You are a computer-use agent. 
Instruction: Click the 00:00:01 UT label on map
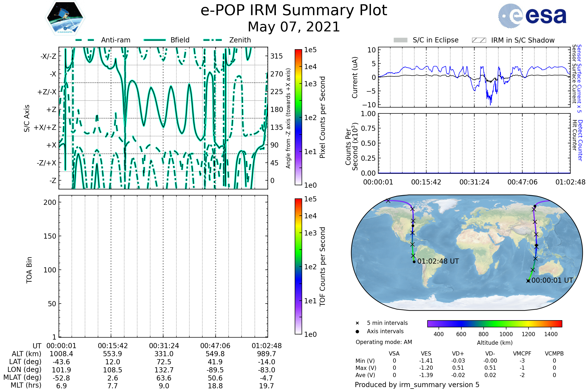click(552, 280)
